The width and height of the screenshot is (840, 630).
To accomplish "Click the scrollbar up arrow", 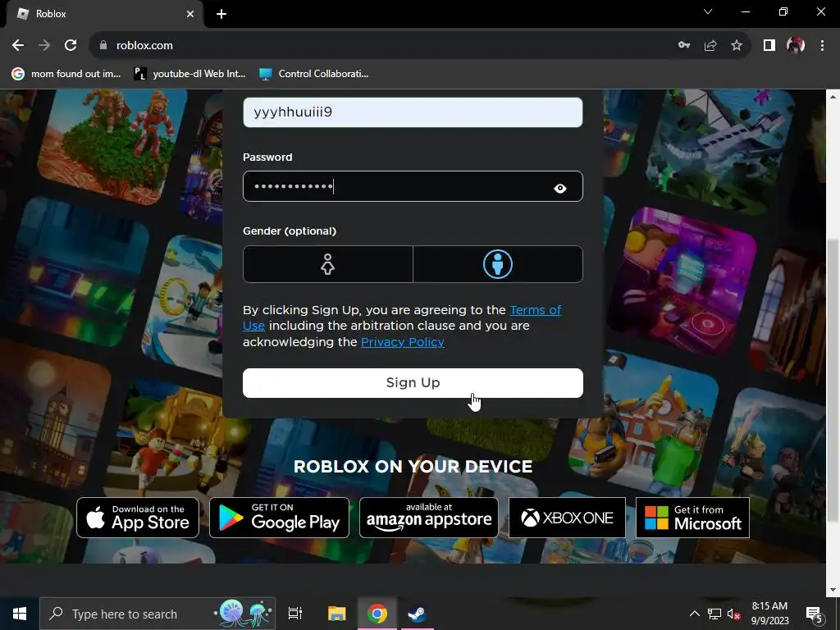I will tap(833, 97).
